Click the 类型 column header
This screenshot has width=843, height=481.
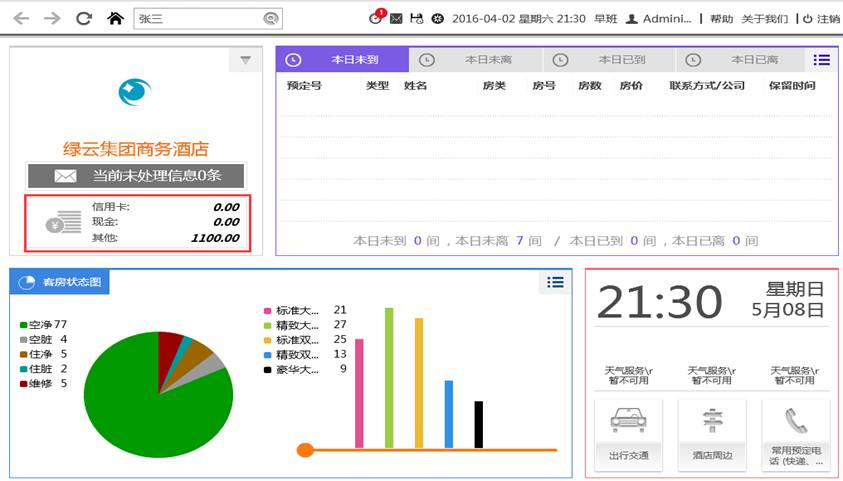[x=377, y=85]
